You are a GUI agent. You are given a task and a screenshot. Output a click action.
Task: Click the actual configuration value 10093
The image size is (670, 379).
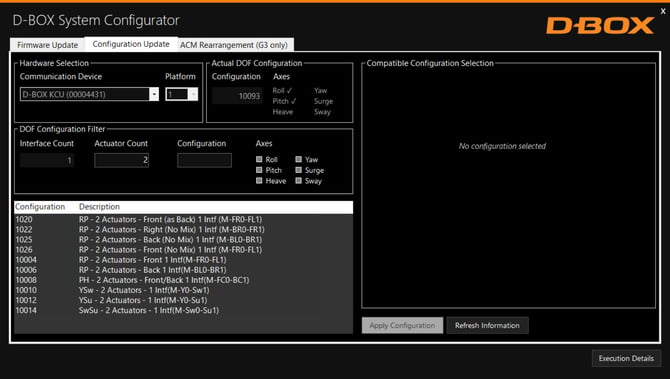[x=238, y=96]
